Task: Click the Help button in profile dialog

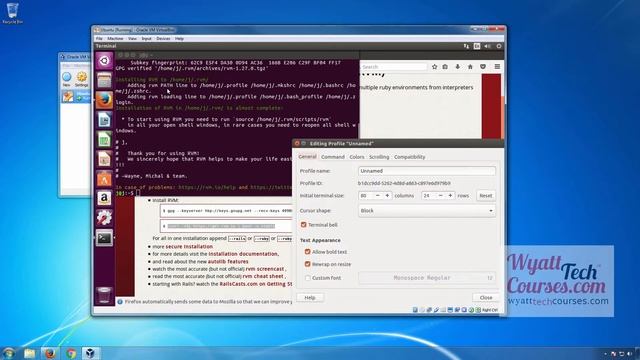Action: click(x=310, y=298)
